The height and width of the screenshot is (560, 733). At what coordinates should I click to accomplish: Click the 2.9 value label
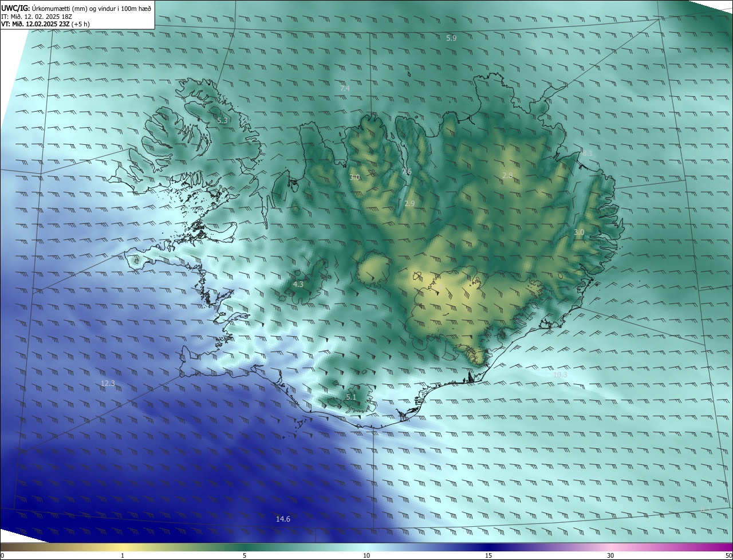coord(409,203)
